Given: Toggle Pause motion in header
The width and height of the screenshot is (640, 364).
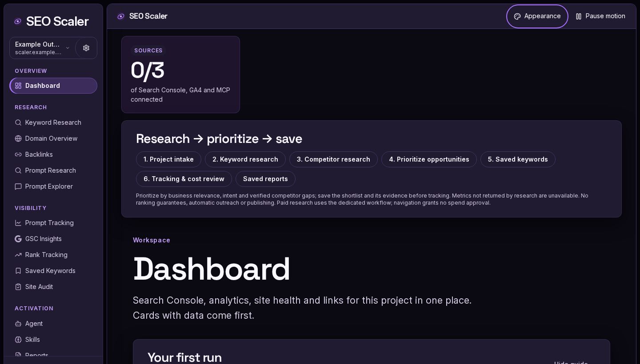Looking at the screenshot, I should (600, 16).
